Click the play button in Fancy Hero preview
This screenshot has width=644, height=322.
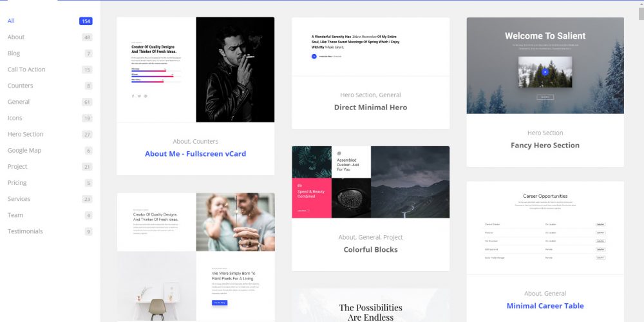click(x=545, y=72)
